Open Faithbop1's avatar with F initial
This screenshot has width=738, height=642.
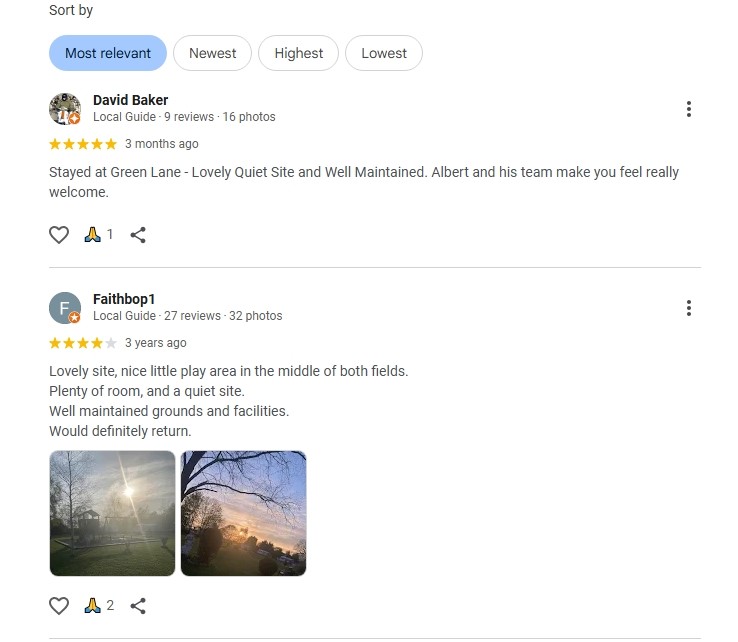65,308
